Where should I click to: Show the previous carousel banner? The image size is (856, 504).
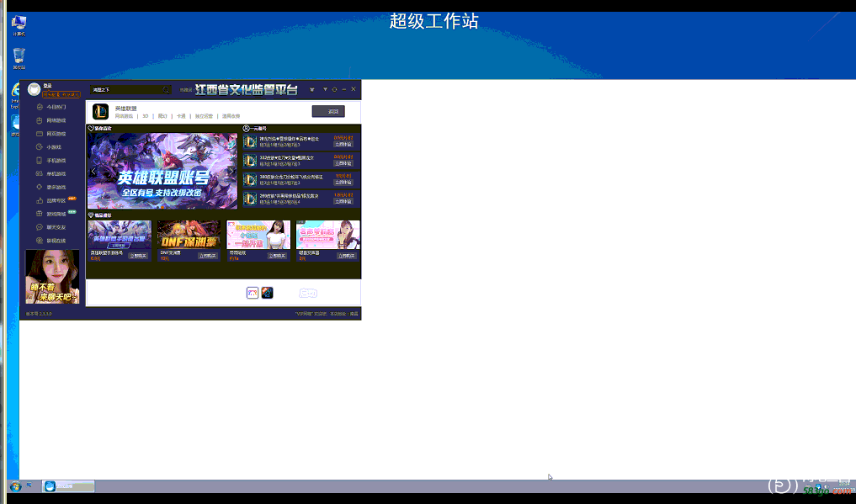[93, 172]
